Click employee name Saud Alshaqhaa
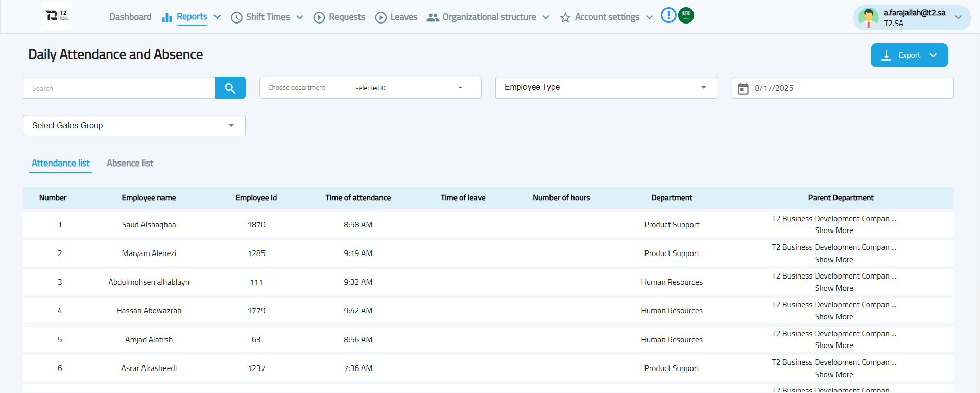 (x=149, y=225)
